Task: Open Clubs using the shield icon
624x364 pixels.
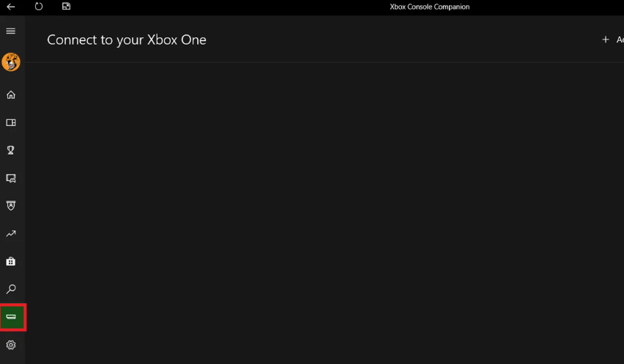Action: coord(11,206)
